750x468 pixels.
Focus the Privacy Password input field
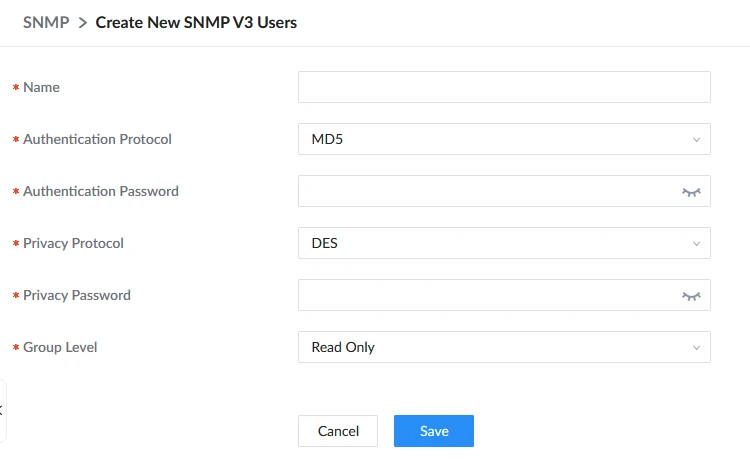tap(488, 295)
